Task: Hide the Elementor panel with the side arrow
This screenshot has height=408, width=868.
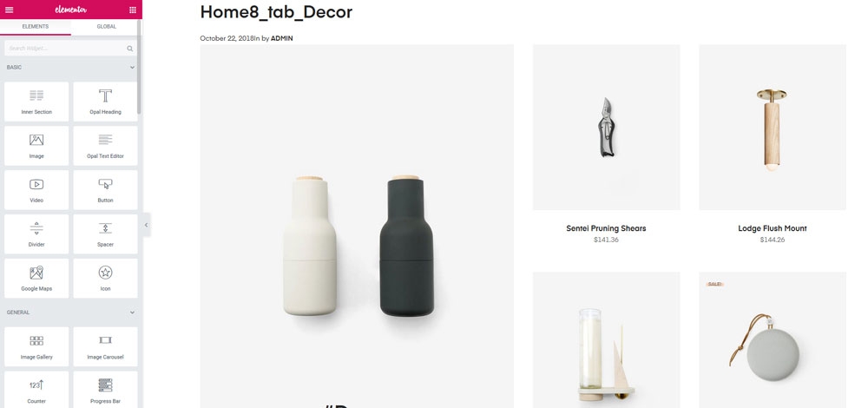Action: click(x=146, y=225)
